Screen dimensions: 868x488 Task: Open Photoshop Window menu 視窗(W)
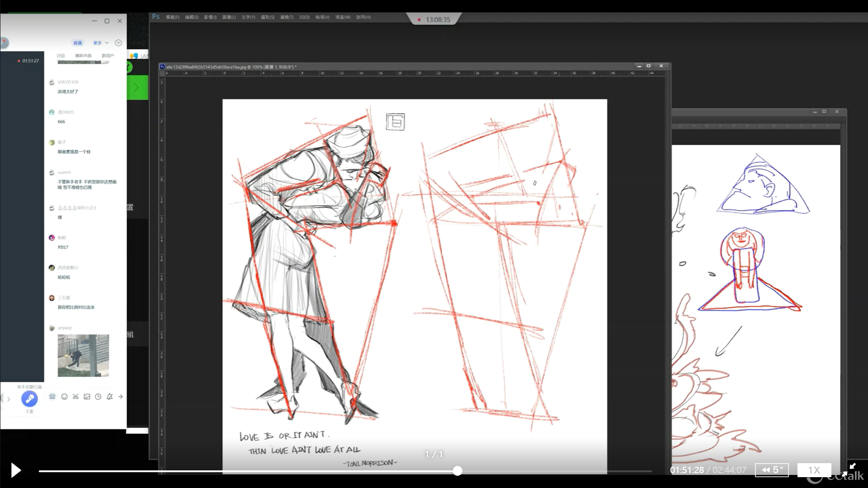pos(343,17)
